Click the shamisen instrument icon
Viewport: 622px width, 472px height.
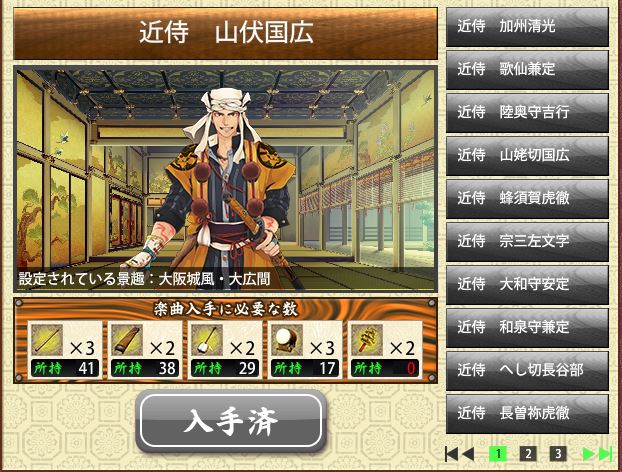207,340
